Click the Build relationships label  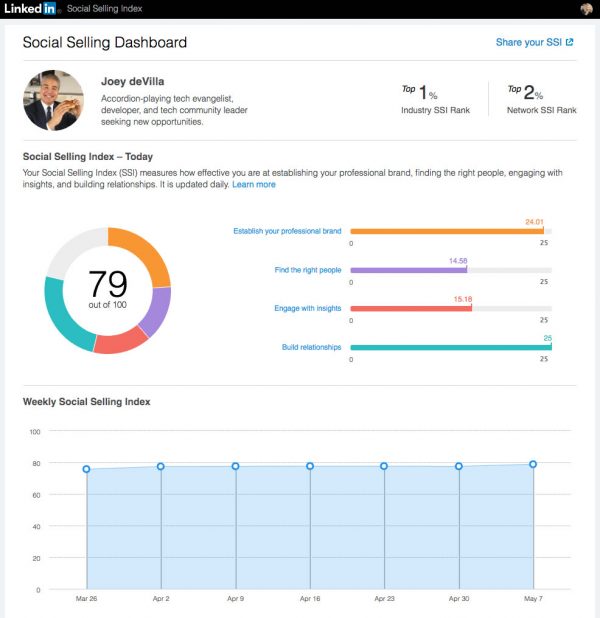coord(311,347)
